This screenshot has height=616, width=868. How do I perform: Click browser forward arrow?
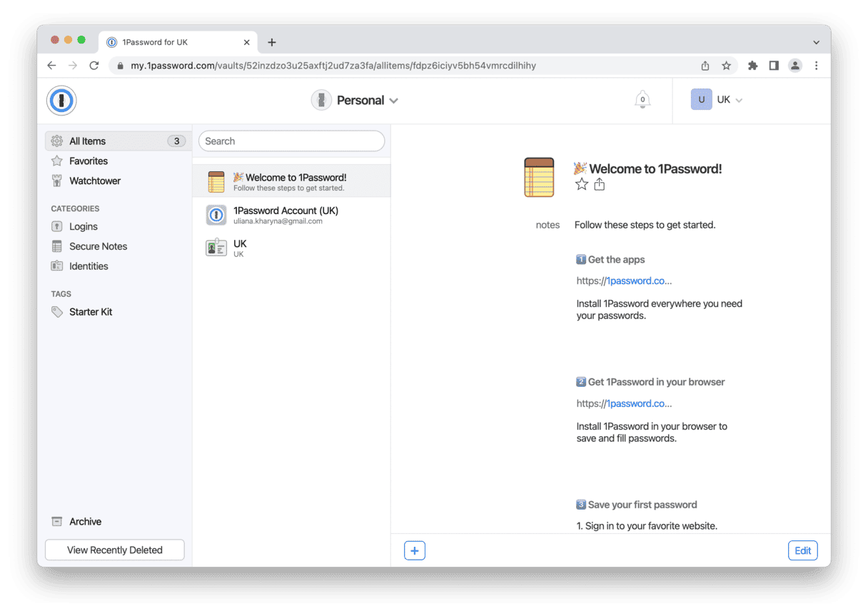tap(73, 66)
